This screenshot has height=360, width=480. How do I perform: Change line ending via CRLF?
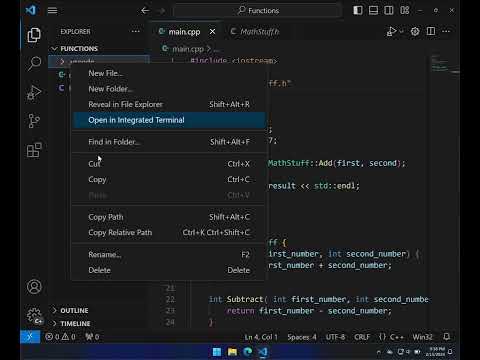[362, 337]
